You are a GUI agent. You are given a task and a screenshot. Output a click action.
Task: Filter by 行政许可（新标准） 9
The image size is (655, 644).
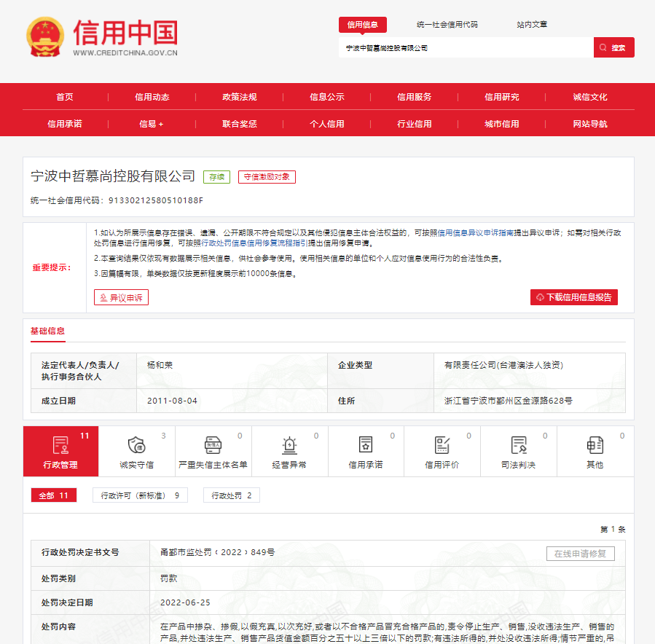[x=140, y=495]
